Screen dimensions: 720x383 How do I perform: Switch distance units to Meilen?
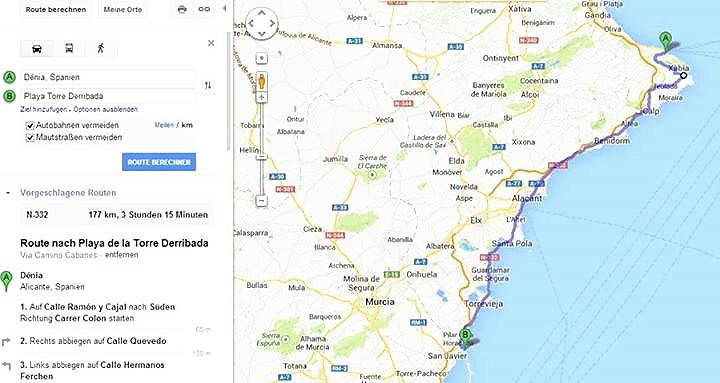point(164,125)
